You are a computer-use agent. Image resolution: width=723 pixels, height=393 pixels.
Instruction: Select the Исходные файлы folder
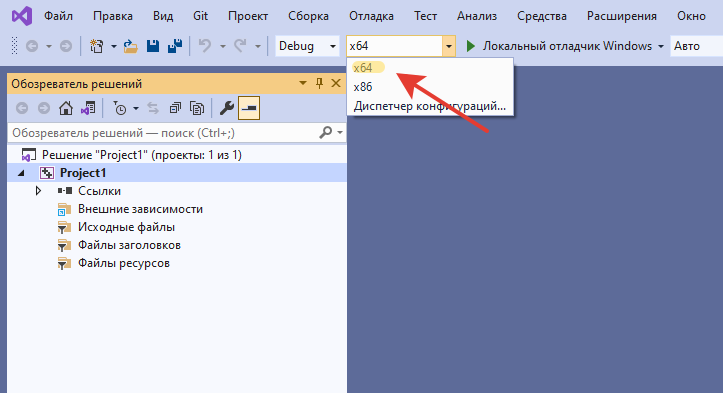click(x=126, y=227)
